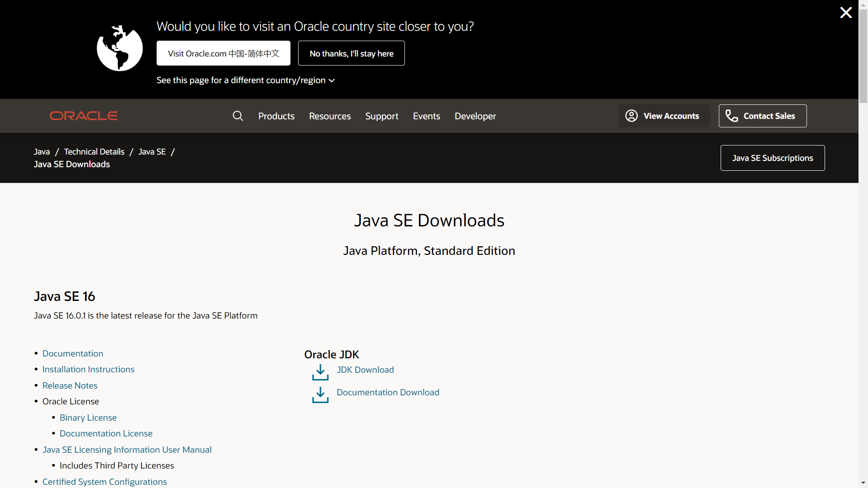
Task: Click the Documentation hyperlink
Action: point(73,353)
